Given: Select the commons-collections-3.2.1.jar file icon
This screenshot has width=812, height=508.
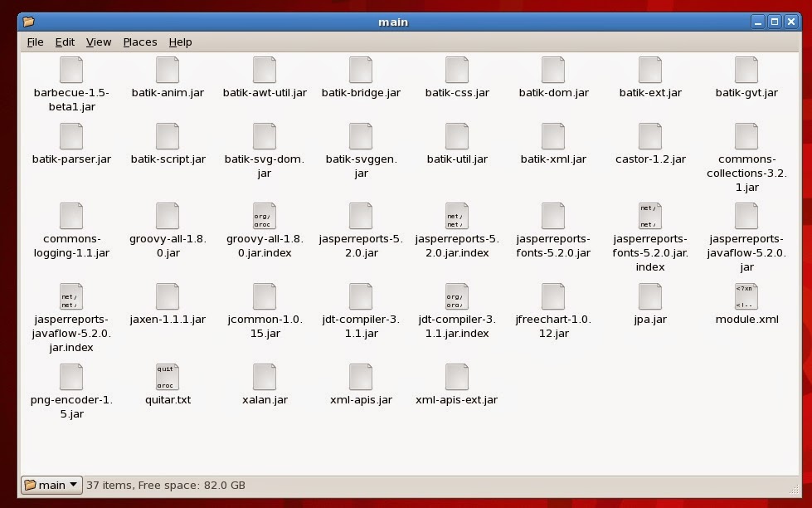Looking at the screenshot, I should 746,136.
